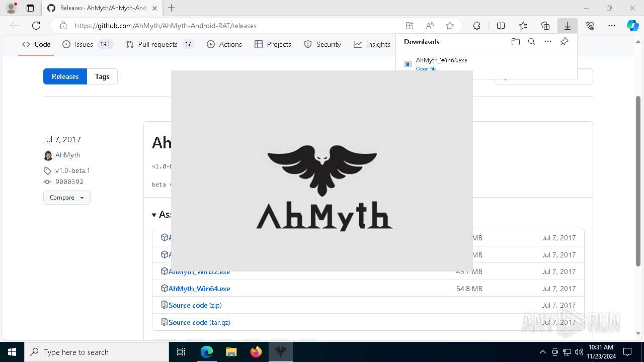
Task: Open the app available grid icon
Action: (x=410, y=26)
